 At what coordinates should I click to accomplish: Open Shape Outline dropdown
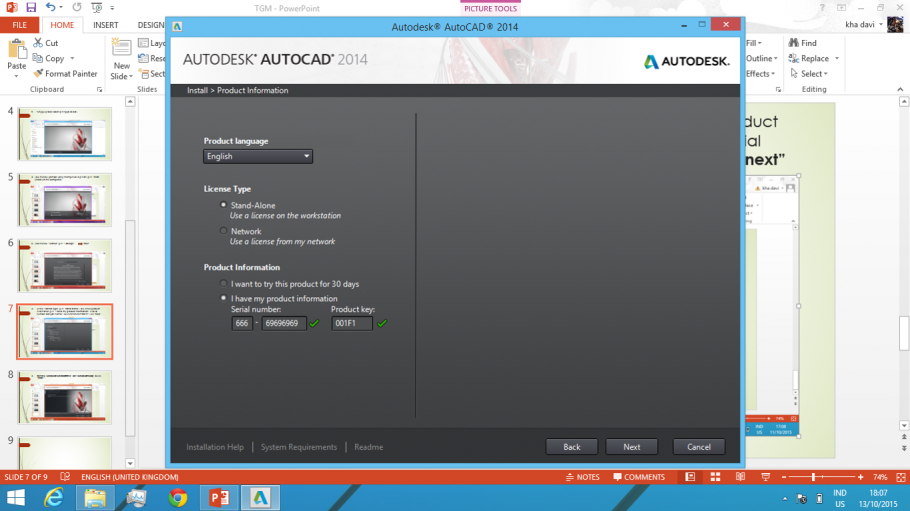(761, 58)
